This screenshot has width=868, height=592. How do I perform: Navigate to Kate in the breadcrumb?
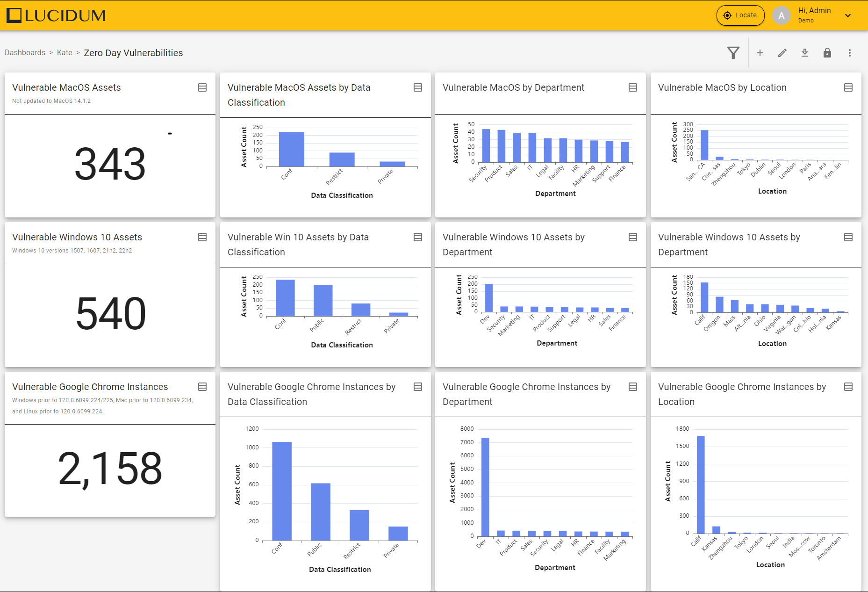(65, 53)
